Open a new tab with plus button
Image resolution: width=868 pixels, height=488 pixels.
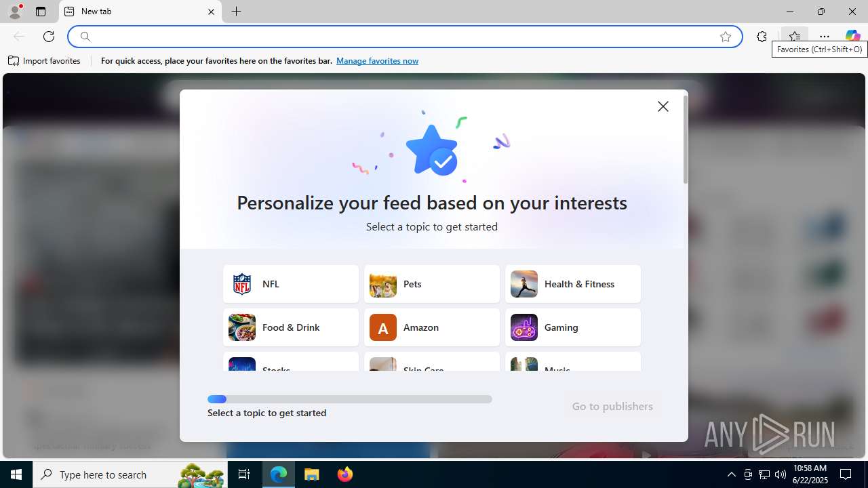click(x=236, y=12)
